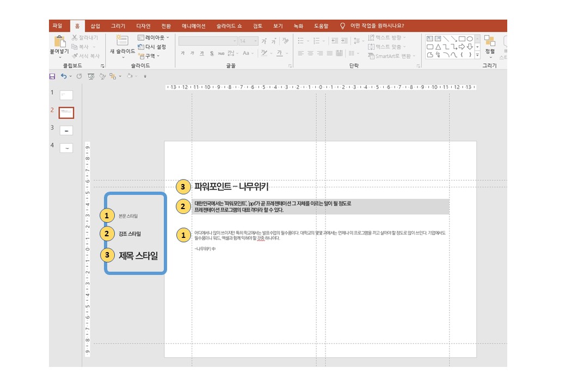Image resolution: width=566 pixels, height=392 pixels.
Task: Toggle Text Shadow (S) formatting
Action: pyautogui.click(x=212, y=53)
